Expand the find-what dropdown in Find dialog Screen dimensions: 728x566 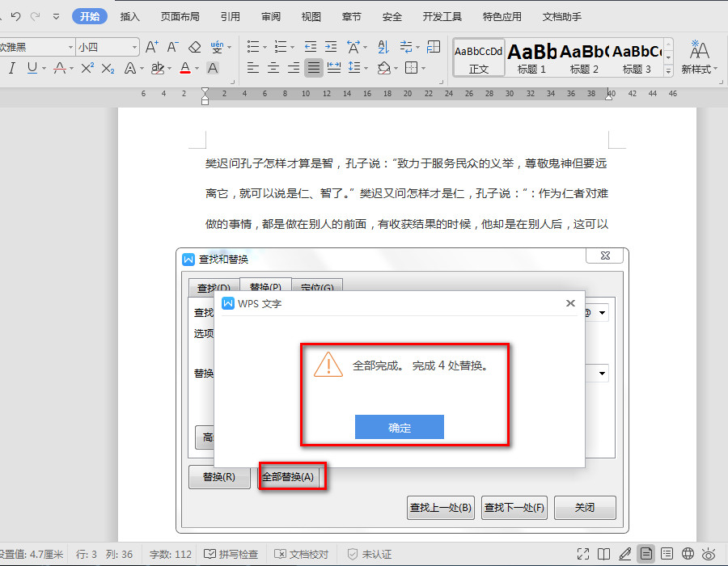pos(602,313)
